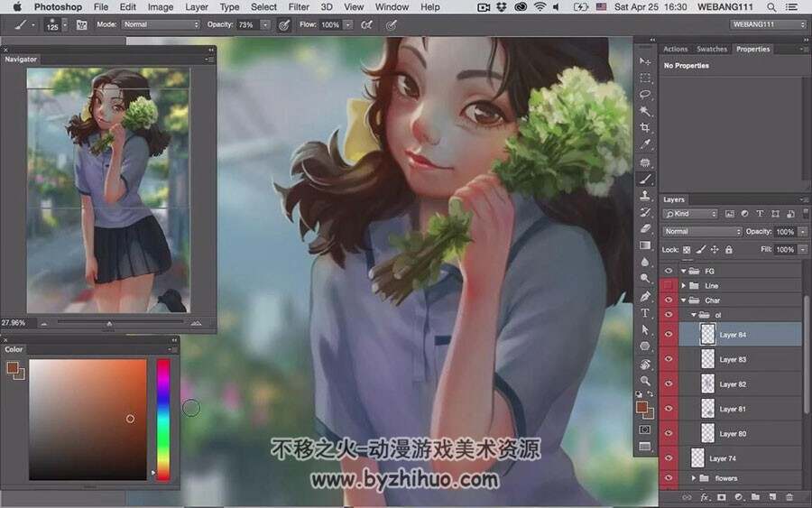
Task: Select the Crop tool
Action: tap(645, 128)
